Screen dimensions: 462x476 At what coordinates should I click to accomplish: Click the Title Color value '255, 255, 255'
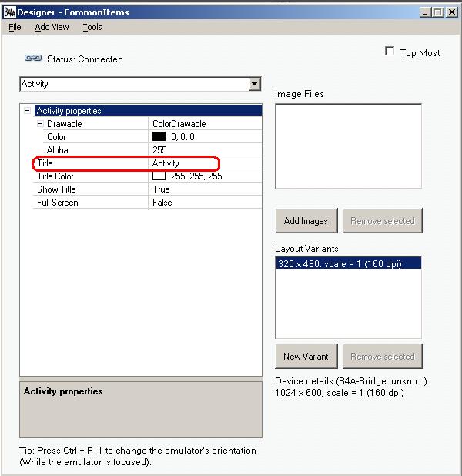pyautogui.click(x=196, y=176)
